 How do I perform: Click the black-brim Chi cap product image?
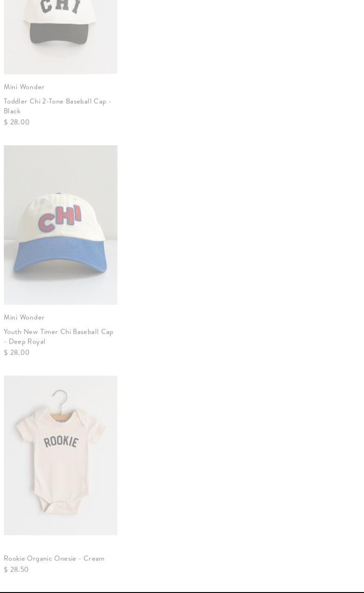pos(60,37)
